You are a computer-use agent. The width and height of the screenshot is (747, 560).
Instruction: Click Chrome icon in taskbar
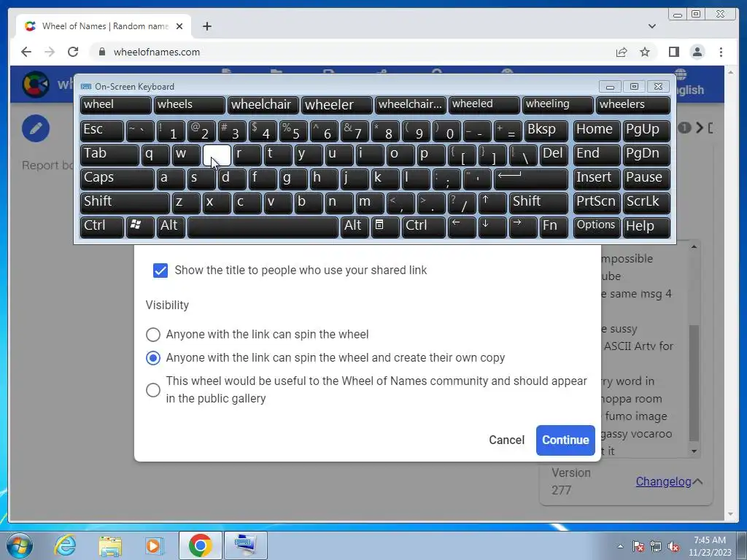click(200, 545)
